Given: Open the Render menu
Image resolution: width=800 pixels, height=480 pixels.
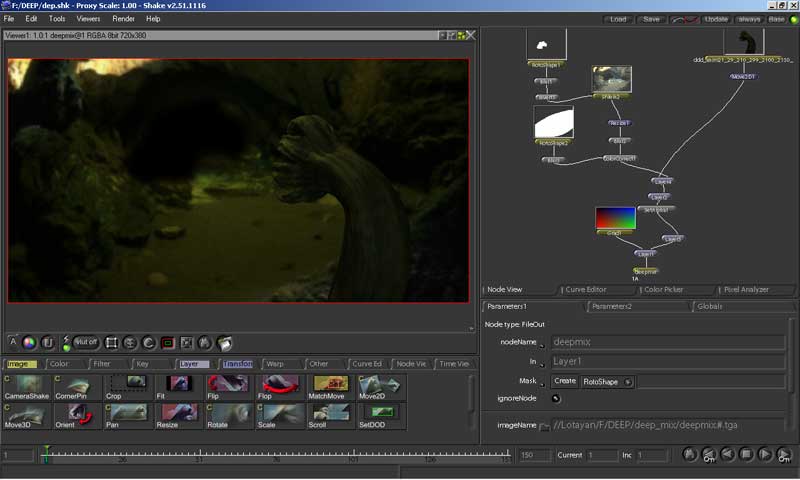Looking at the screenshot, I should coord(123,19).
